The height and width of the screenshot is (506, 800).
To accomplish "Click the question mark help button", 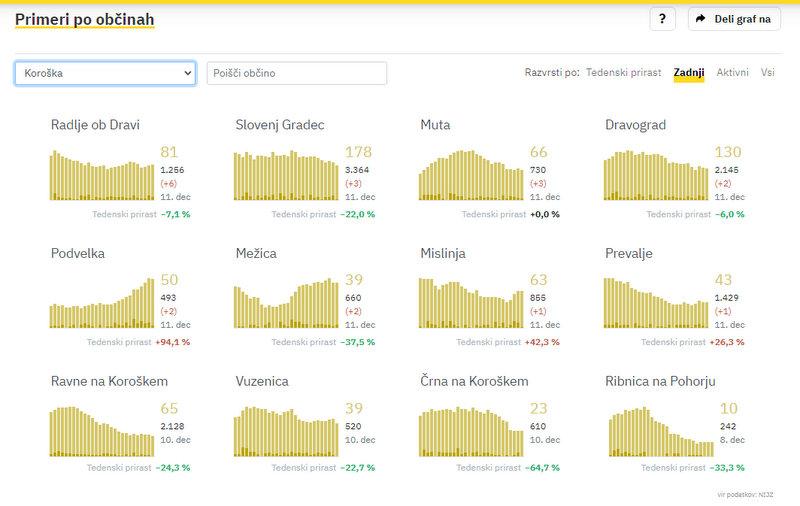I will (662, 19).
